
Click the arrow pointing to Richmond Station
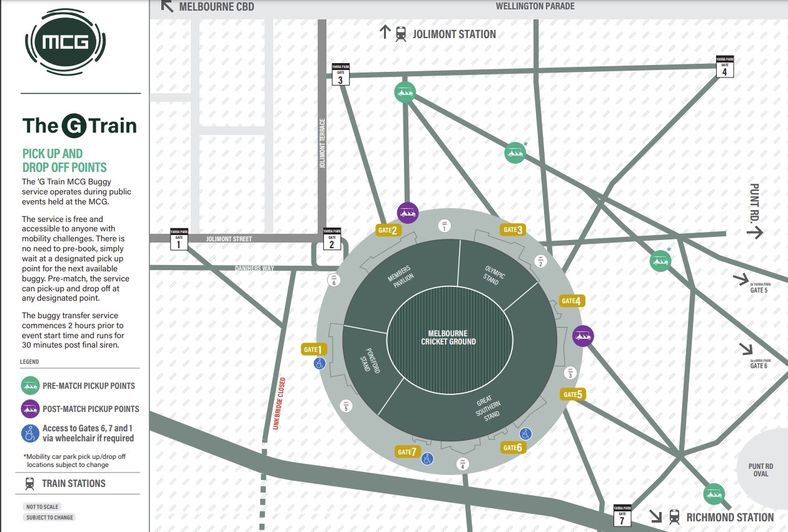click(x=655, y=516)
